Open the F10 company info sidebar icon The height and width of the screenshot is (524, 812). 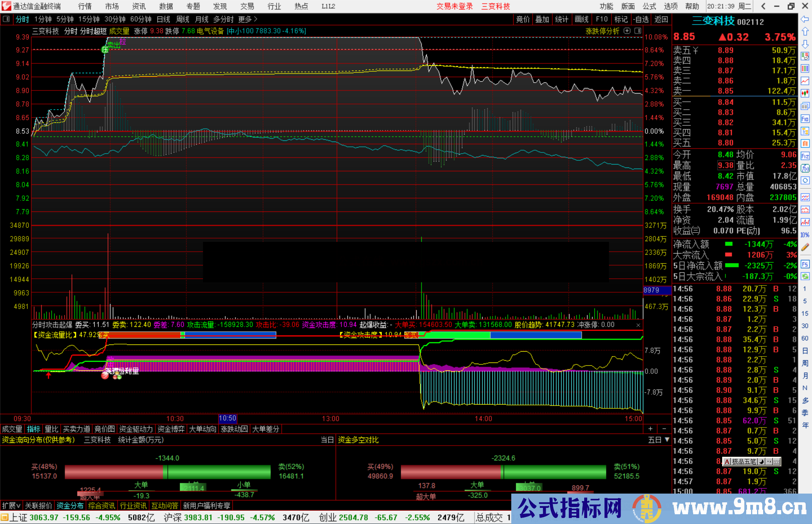tap(805, 119)
